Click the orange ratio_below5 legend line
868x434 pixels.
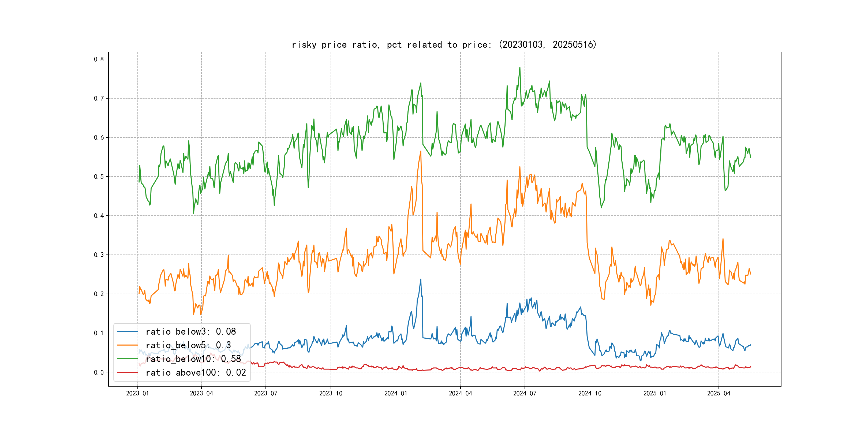(x=127, y=345)
